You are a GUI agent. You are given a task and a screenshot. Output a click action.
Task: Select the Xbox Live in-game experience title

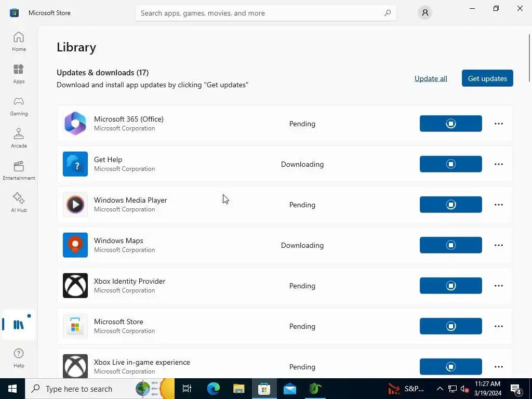click(x=142, y=362)
